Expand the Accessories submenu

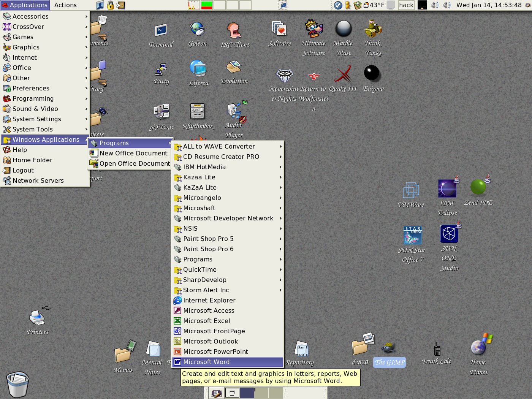click(x=45, y=16)
